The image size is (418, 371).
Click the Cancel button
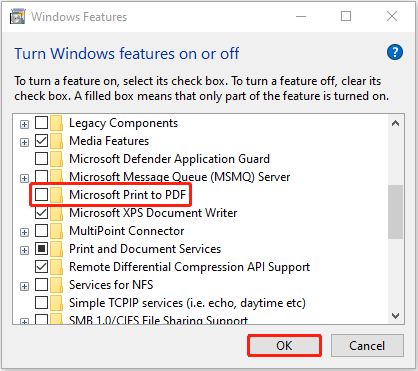pyautogui.click(x=367, y=346)
